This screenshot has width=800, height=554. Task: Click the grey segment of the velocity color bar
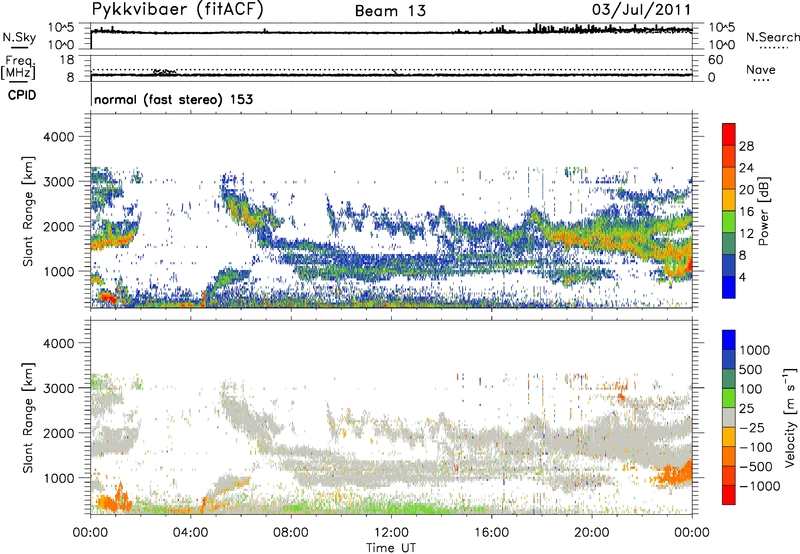coord(729,417)
